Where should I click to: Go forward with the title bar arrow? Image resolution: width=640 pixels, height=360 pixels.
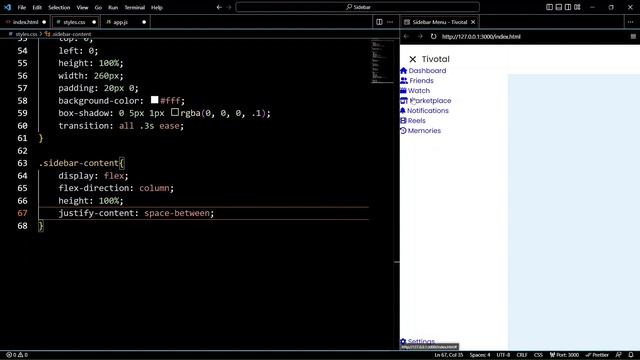tap(229, 7)
